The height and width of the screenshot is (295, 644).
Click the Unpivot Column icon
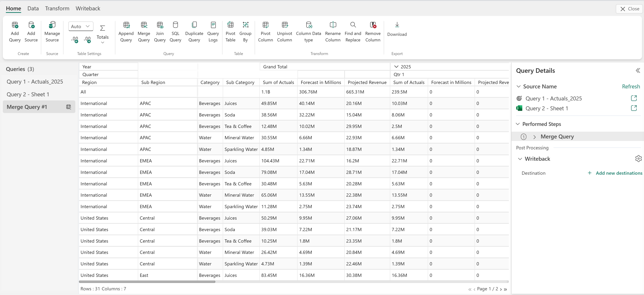pos(284,25)
